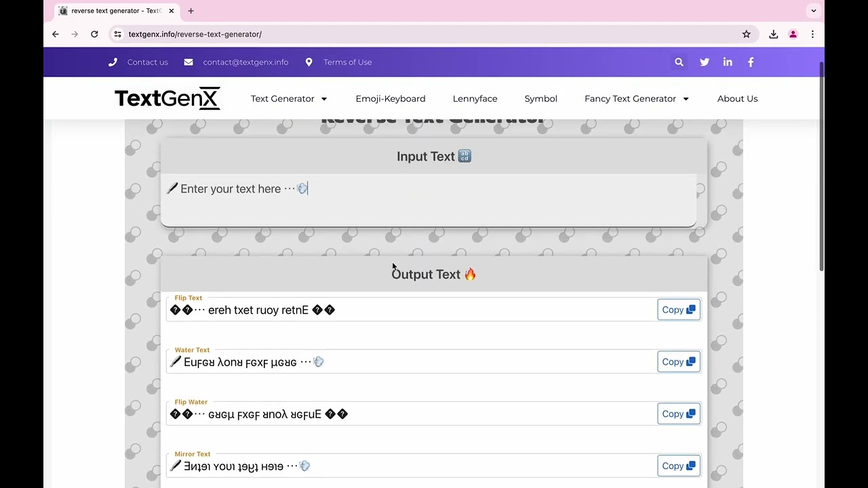Focus the Enter your text here input
868x488 pixels.
tap(429, 200)
